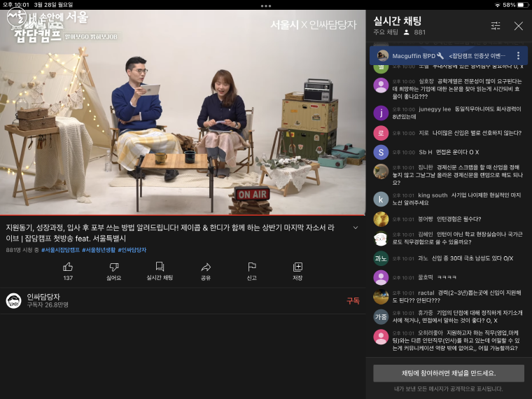The width and height of the screenshot is (532, 399).
Task: Select 과노 message about 30대 극초 남성
Action: pyautogui.click(x=472, y=258)
